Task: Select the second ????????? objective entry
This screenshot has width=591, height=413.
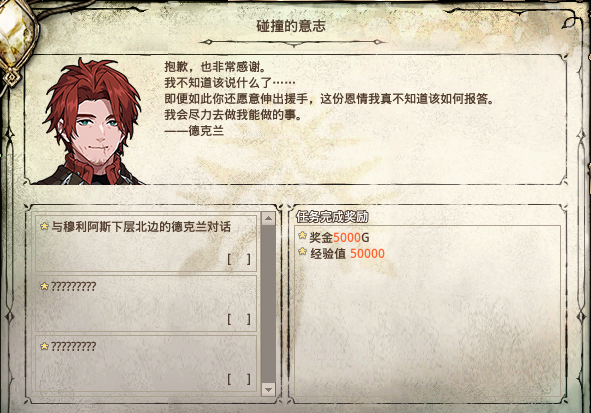Action: pos(146,303)
